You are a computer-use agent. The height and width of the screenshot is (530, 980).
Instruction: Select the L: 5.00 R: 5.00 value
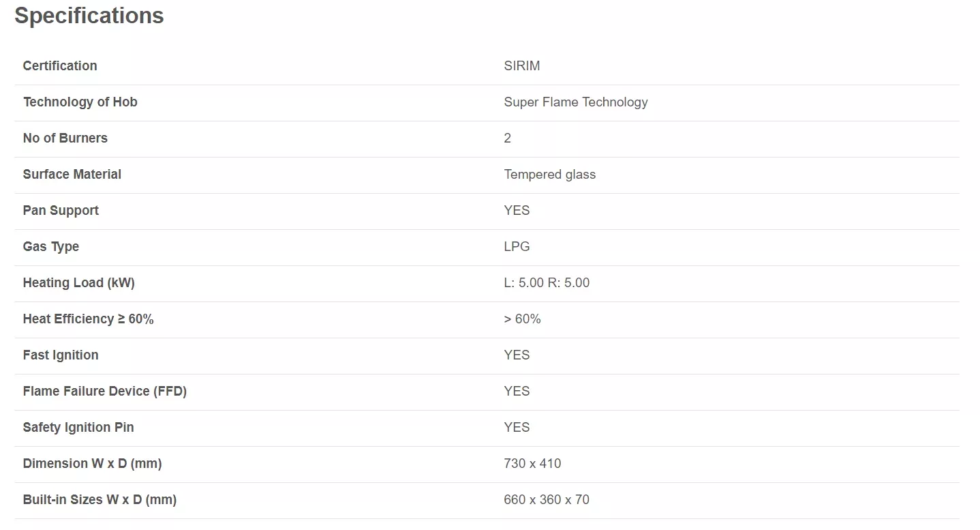[547, 283]
